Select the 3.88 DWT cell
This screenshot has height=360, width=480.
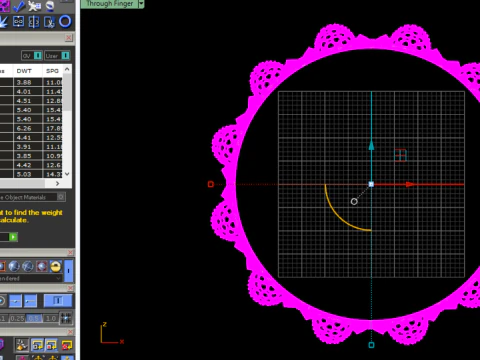click(x=28, y=82)
